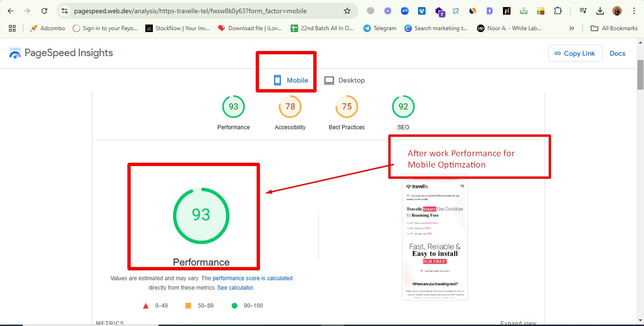
Task: Open the All Bookmarks folder
Action: coord(614,28)
